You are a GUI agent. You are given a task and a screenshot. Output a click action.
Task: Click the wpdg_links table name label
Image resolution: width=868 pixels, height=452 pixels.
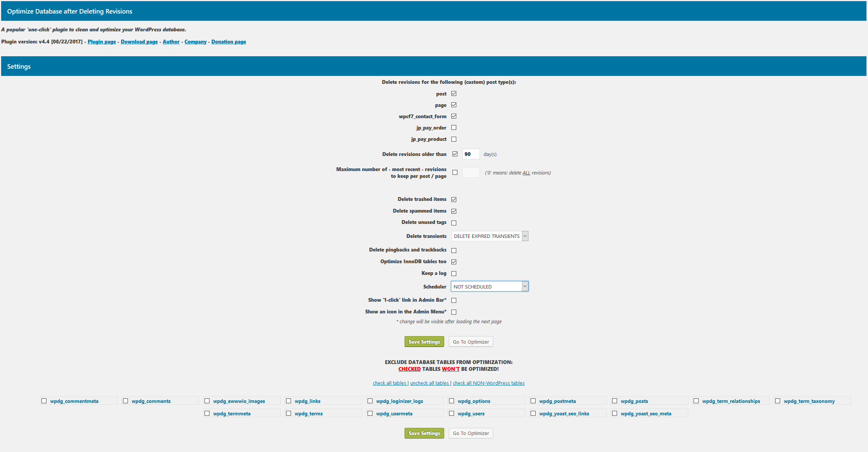pos(308,401)
